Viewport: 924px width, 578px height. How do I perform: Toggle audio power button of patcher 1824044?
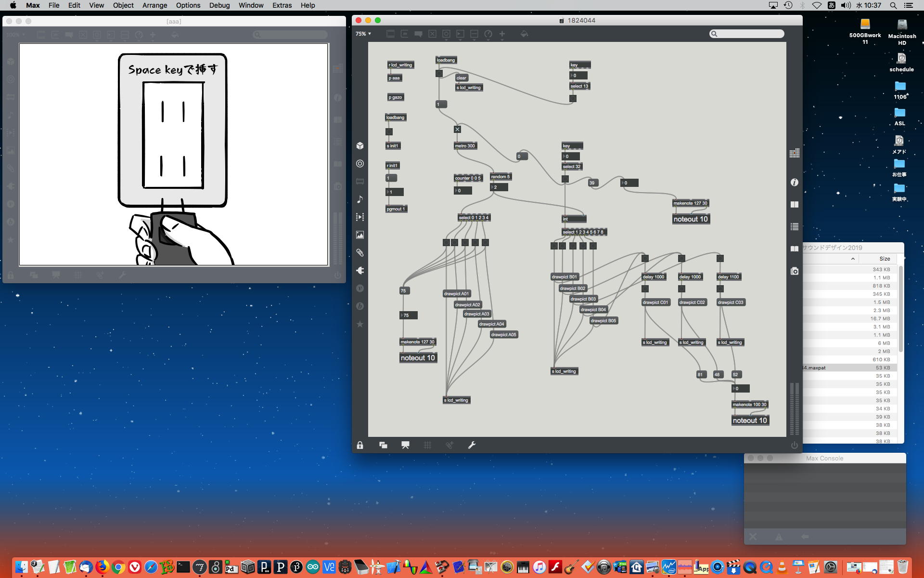click(795, 445)
